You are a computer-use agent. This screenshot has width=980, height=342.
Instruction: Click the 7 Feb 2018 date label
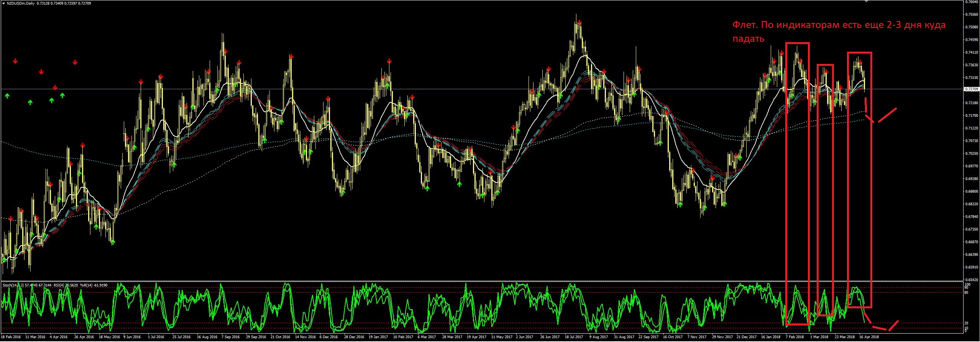coord(795,337)
